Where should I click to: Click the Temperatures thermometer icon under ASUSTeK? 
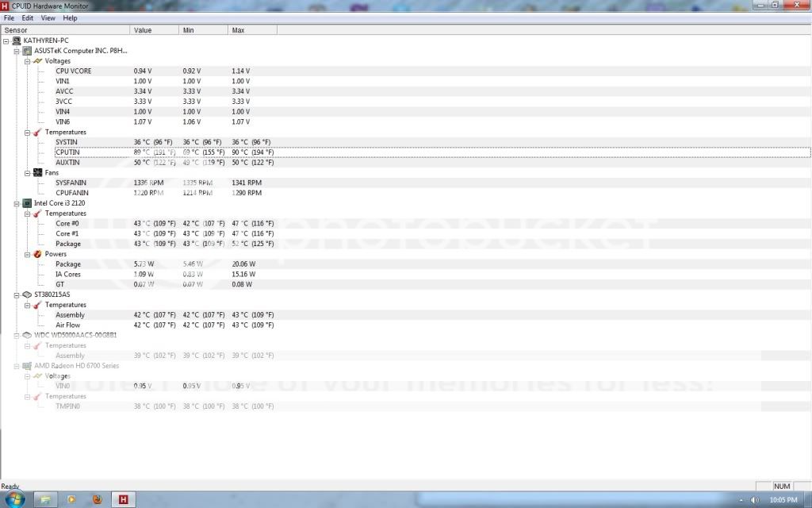(x=38, y=133)
